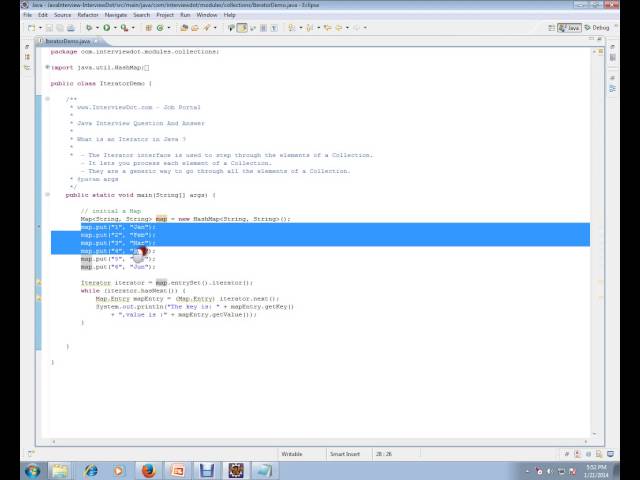This screenshot has height=480, width=640.
Task: Open the Run launch dropdown arrow
Action: coord(115,28)
